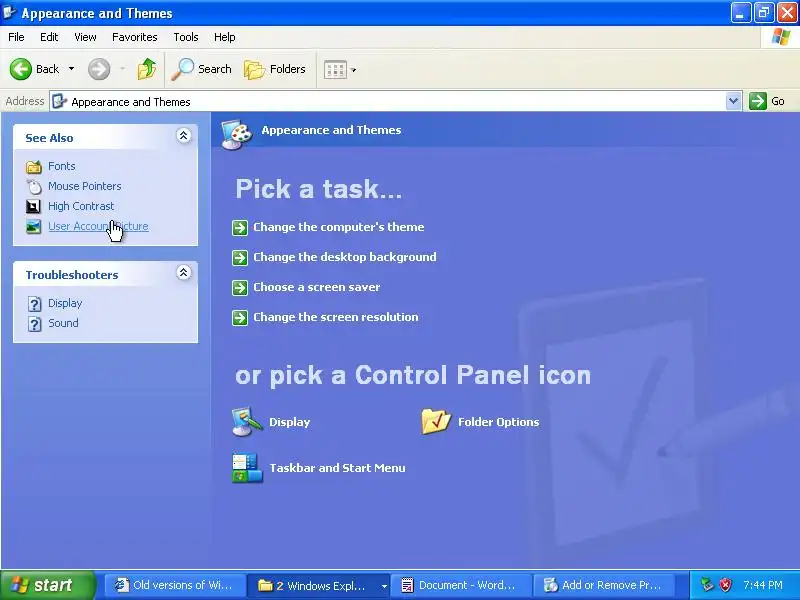Viewport: 800px width, 600px height.
Task: Open the Tools menu
Action: [x=186, y=37]
